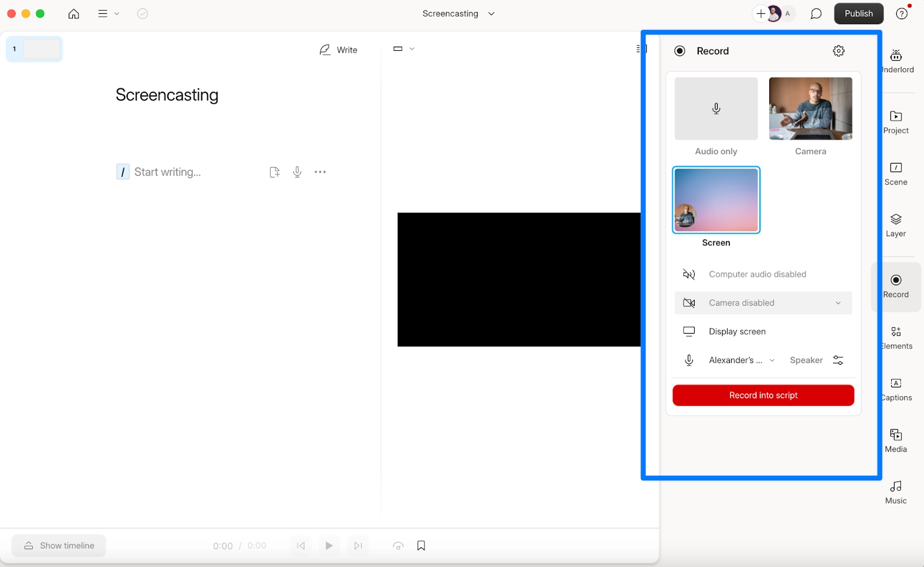Image resolution: width=924 pixels, height=567 pixels.
Task: Open the Music sidebar tab
Action: (x=896, y=493)
